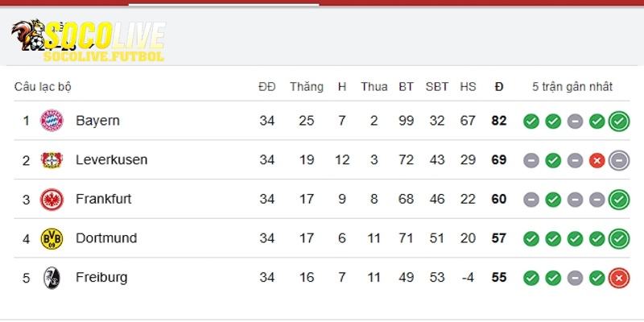This screenshot has width=644, height=322.
Task: Click the Frankfurt eagle crest icon
Action: 52,199
